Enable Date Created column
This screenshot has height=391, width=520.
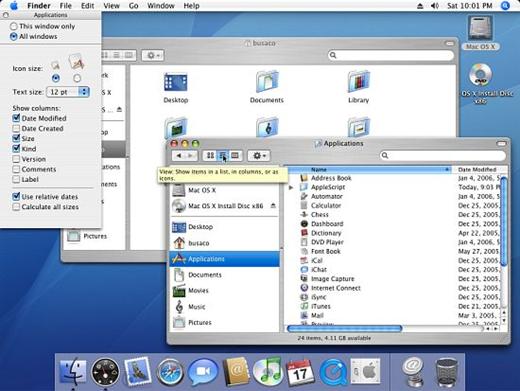pyautogui.click(x=16, y=128)
